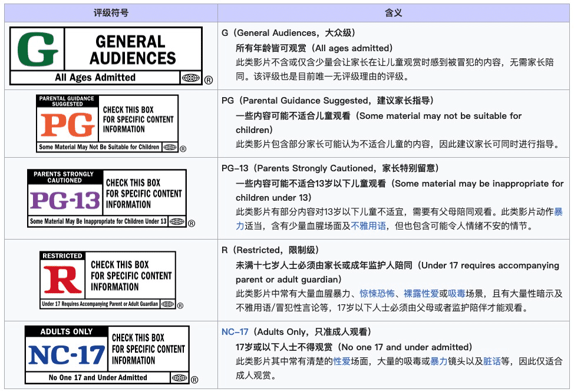Open the blue NC-17 heading link

coord(235,332)
